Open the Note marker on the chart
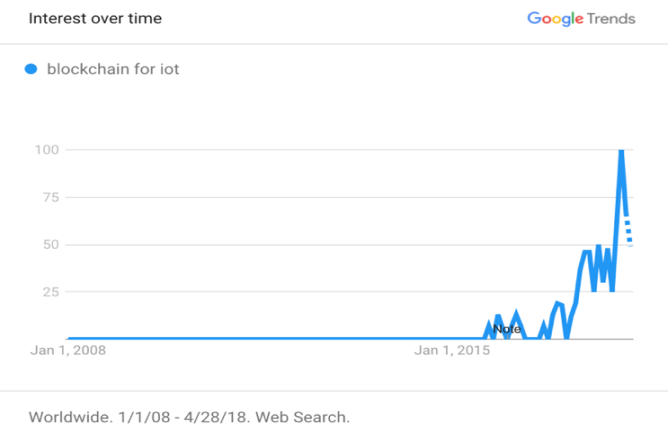This screenshot has width=668, height=433. coord(507,329)
